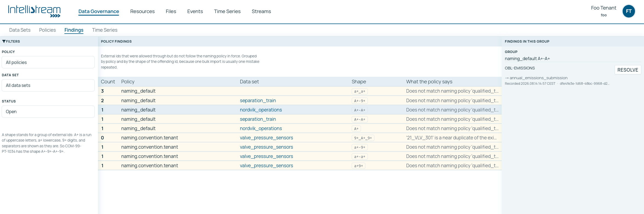Viewport: 644px width, 214px height.
Task: Click the recorded 2026.08.14 timestamp line
Action: click(x=530, y=84)
